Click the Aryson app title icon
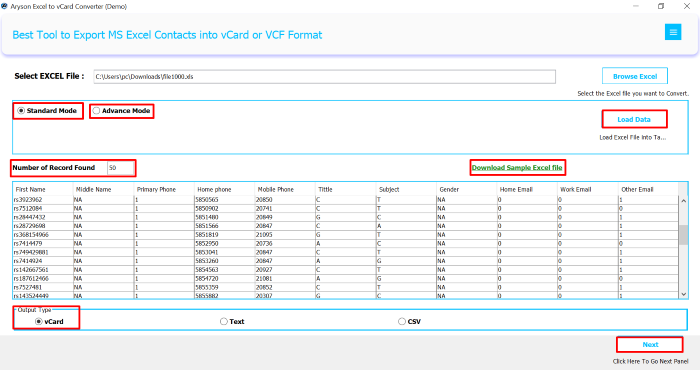This screenshot has height=370, width=700. (x=4, y=6)
